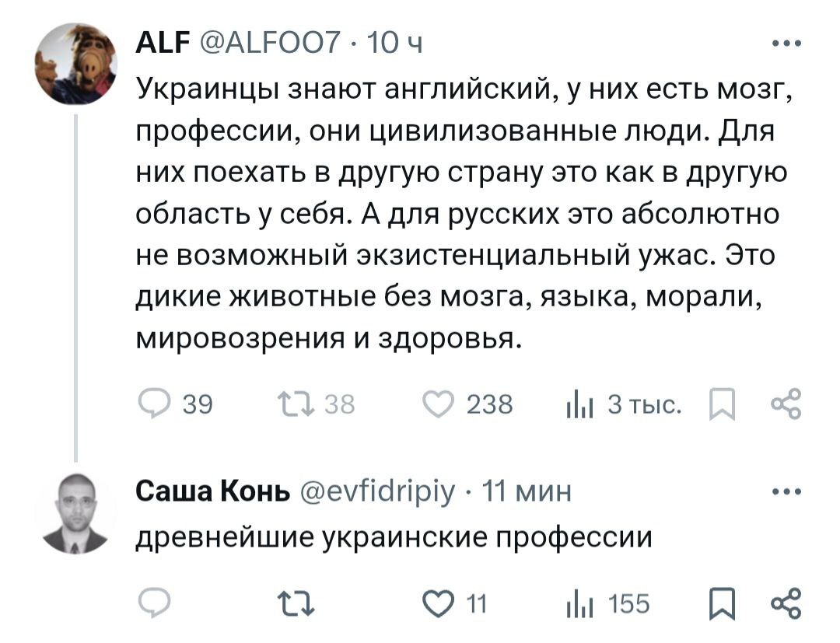Open ALF's profile avatar
840x643 pixels.
pos(76,65)
